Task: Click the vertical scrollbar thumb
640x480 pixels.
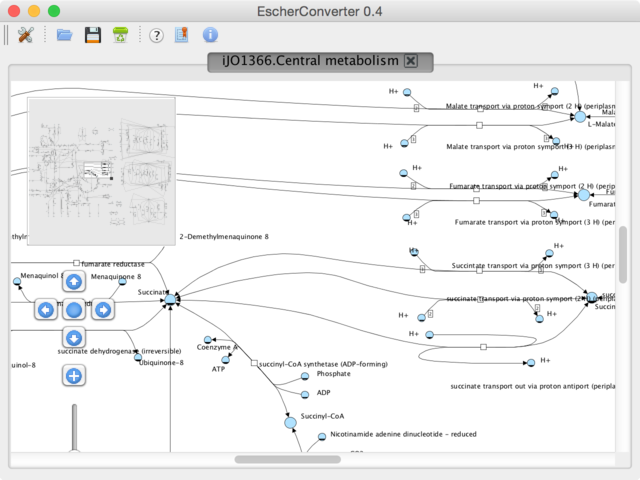Action: (623, 255)
